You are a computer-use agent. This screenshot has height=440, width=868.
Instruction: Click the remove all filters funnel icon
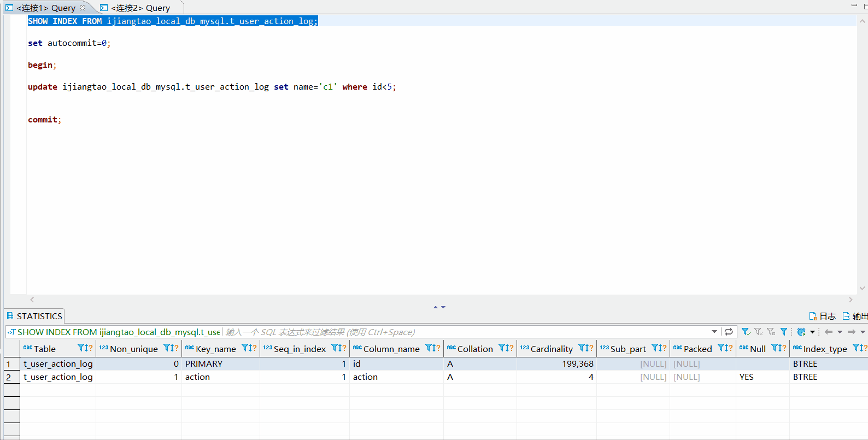pyautogui.click(x=759, y=332)
